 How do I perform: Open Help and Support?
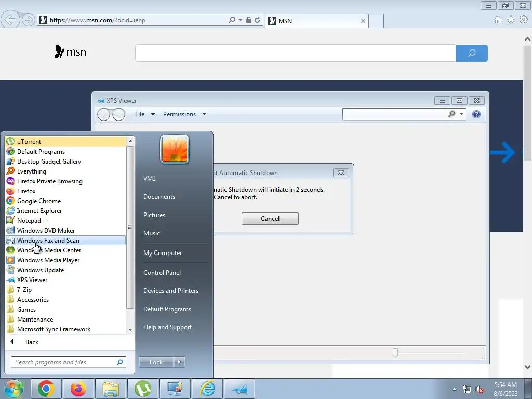click(168, 327)
